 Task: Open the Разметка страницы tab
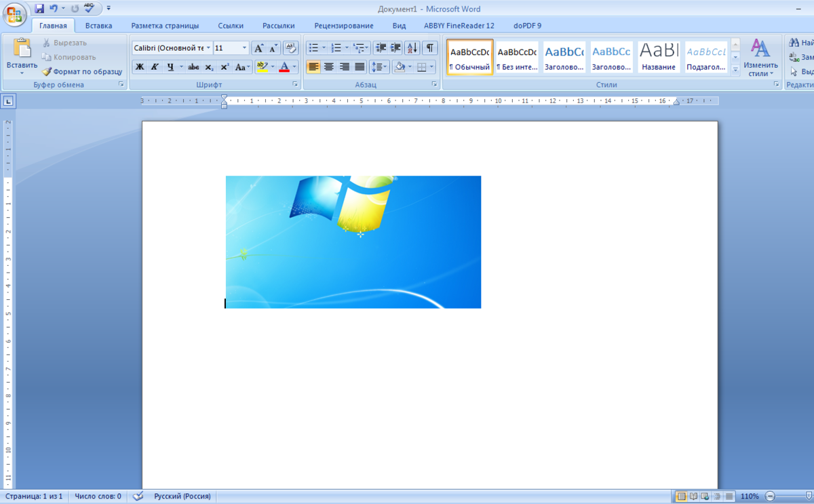click(x=165, y=26)
